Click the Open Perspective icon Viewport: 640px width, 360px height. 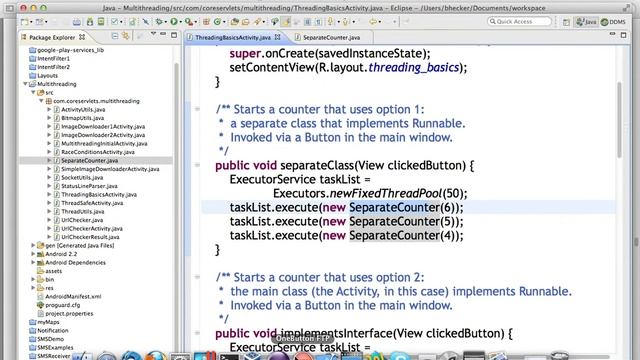coord(566,22)
